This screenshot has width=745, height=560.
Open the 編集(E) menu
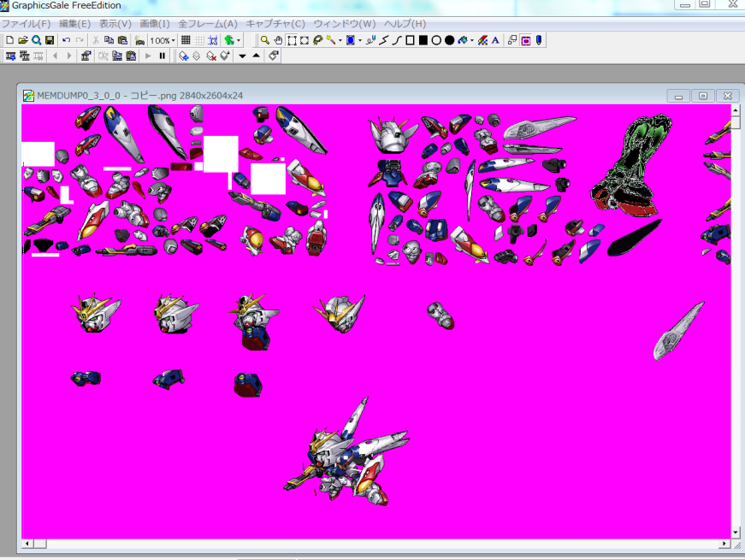(74, 23)
